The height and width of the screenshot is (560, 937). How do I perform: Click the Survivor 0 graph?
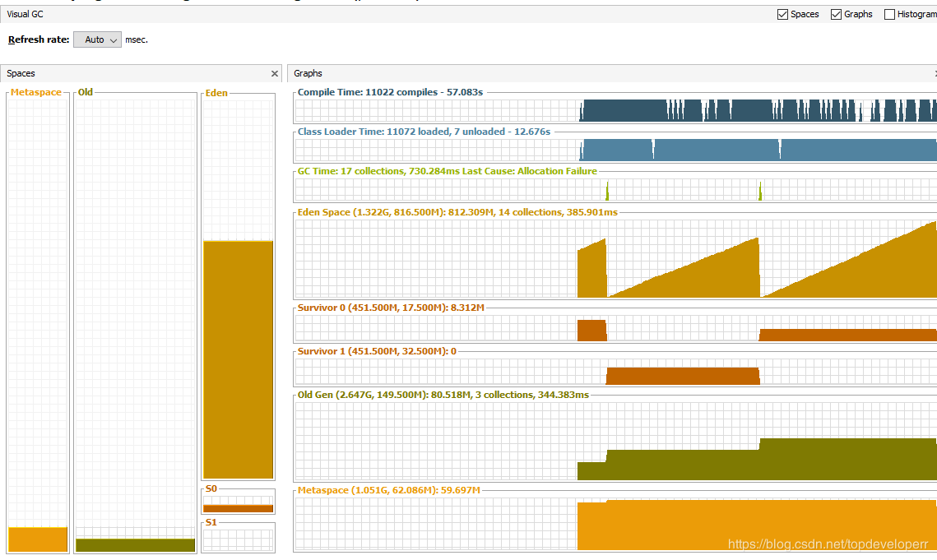tap(615, 330)
